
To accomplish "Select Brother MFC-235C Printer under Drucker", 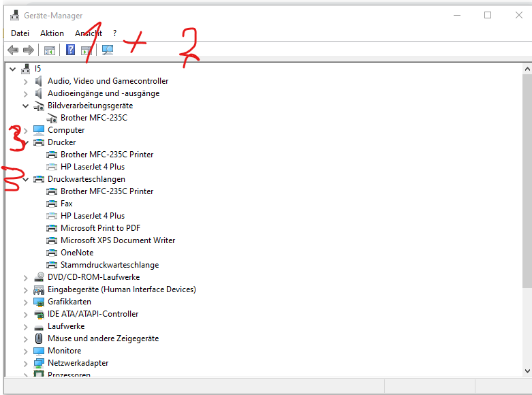I will [107, 155].
